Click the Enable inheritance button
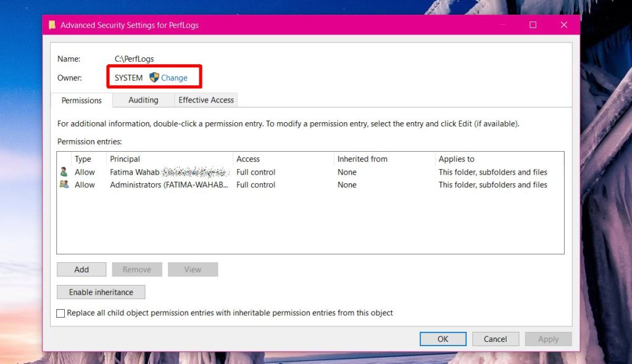This screenshot has height=364, width=632. pyautogui.click(x=101, y=292)
